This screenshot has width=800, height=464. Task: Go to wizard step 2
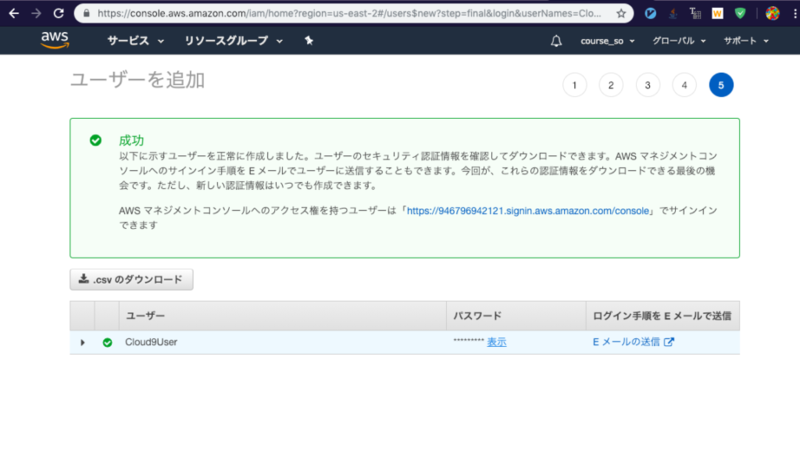click(611, 85)
